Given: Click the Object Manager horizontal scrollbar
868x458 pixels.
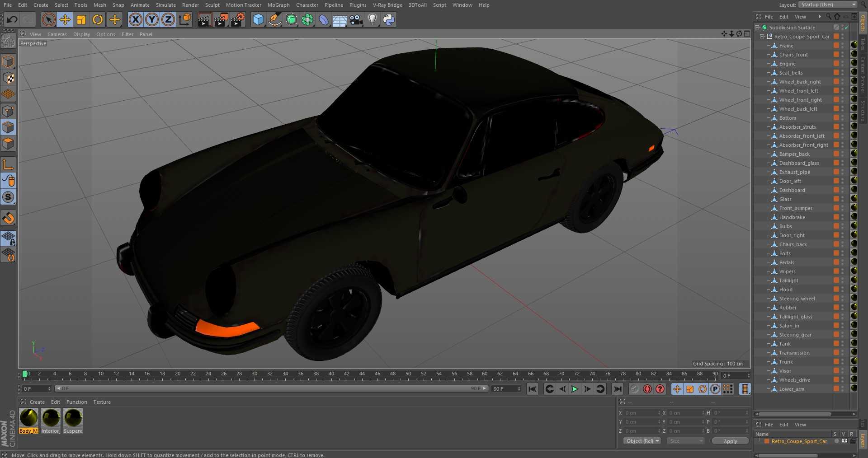Looking at the screenshot, I should (x=796, y=414).
